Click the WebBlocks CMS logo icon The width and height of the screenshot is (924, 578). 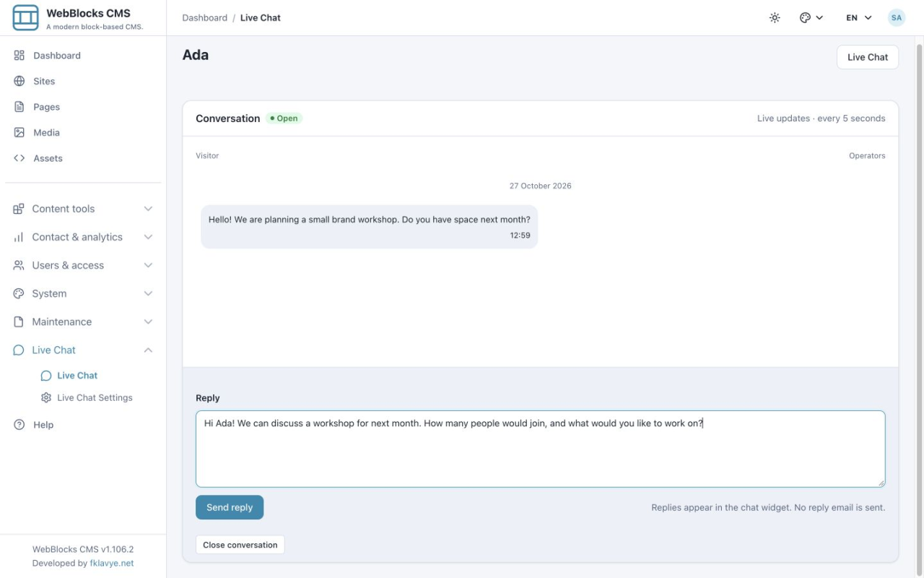point(25,17)
